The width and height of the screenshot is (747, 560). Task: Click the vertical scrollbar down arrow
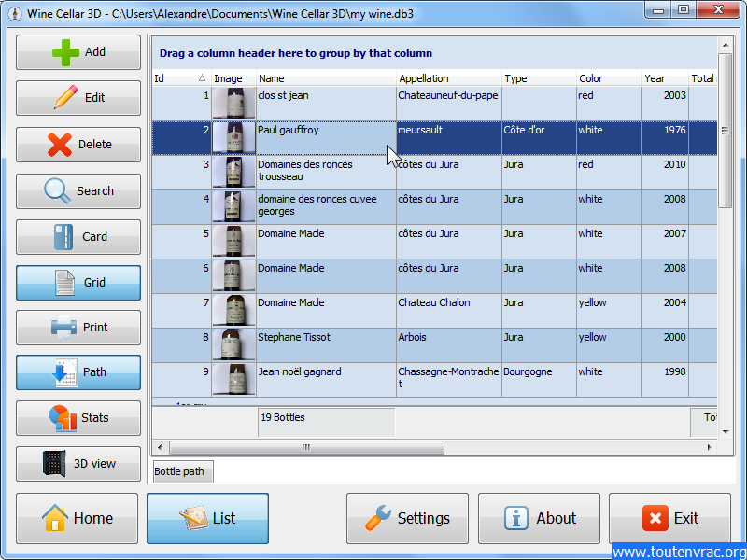pos(726,432)
